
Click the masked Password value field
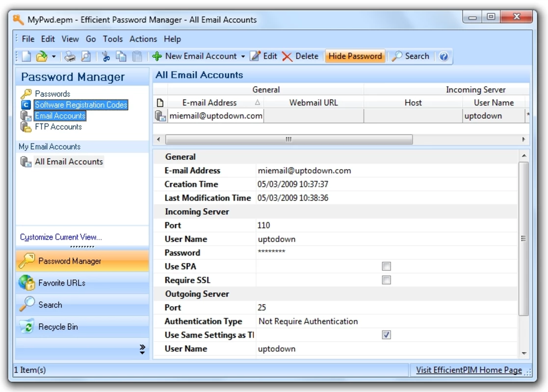click(x=387, y=252)
